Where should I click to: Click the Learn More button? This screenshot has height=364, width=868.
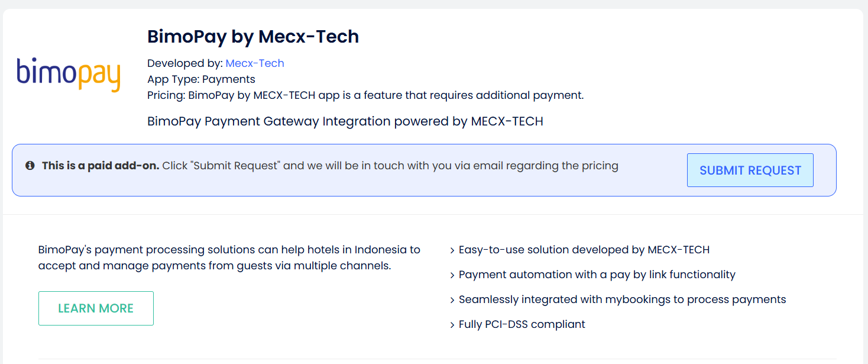click(x=96, y=308)
